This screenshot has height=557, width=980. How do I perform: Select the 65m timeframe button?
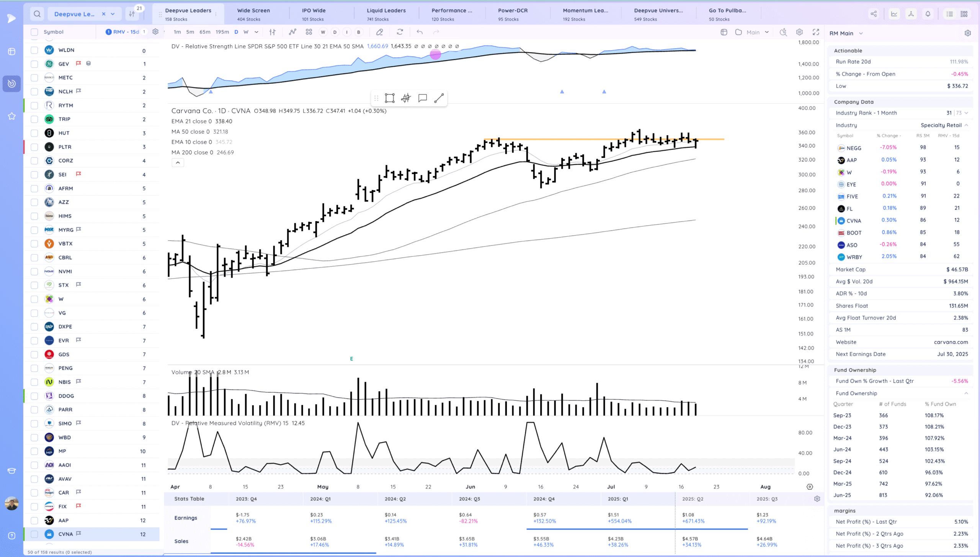pos(205,32)
